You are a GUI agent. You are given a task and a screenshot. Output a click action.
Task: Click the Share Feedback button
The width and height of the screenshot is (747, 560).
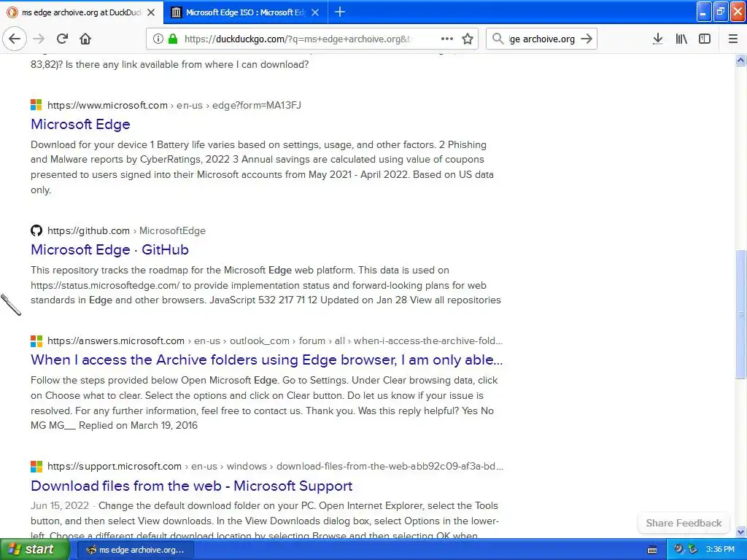coord(684,523)
